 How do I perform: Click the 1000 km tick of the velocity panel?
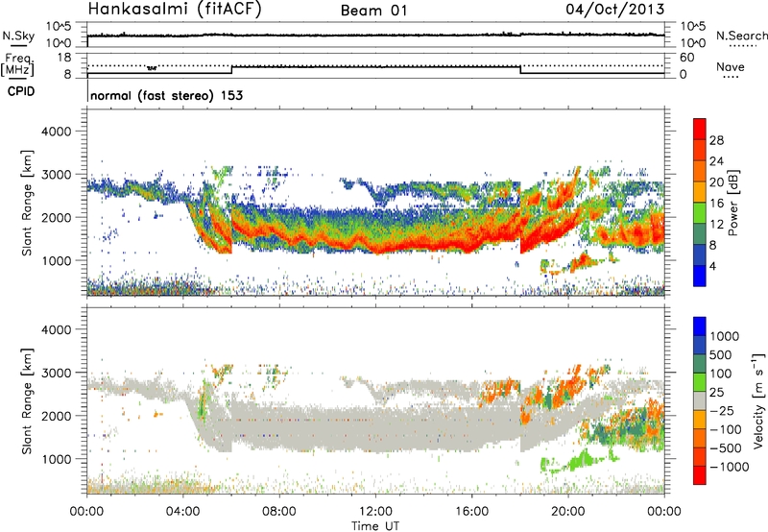tap(56, 459)
